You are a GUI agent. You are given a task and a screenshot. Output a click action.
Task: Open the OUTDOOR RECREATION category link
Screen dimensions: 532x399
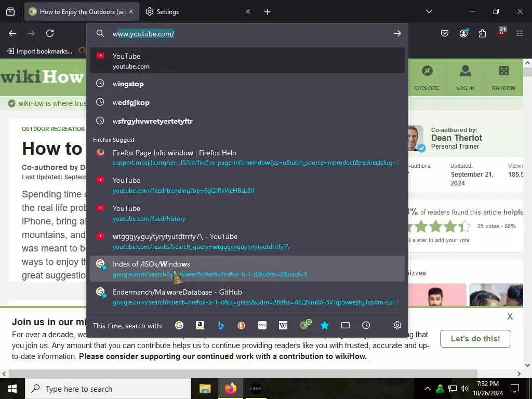pos(54,129)
